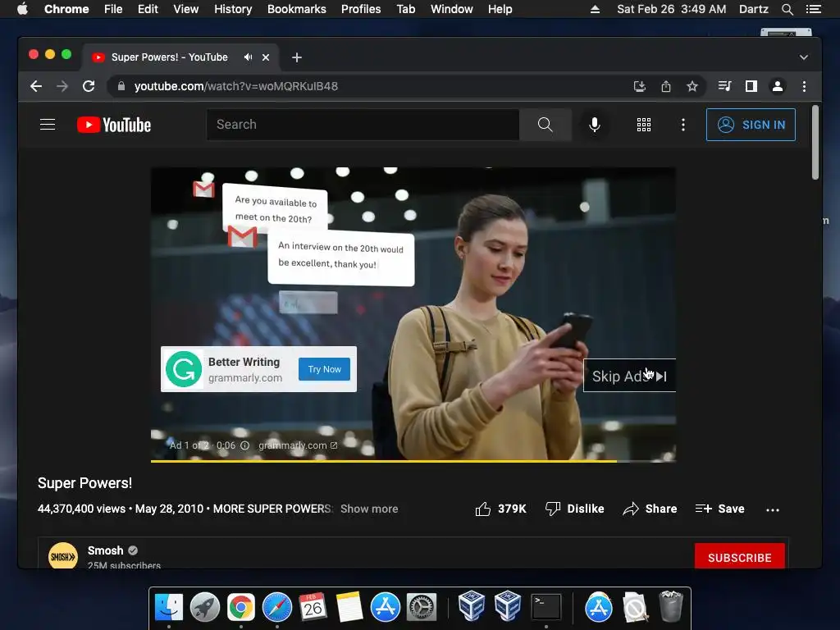Reload the YouTube page
Screen dimensions: 840x630
coord(89,86)
